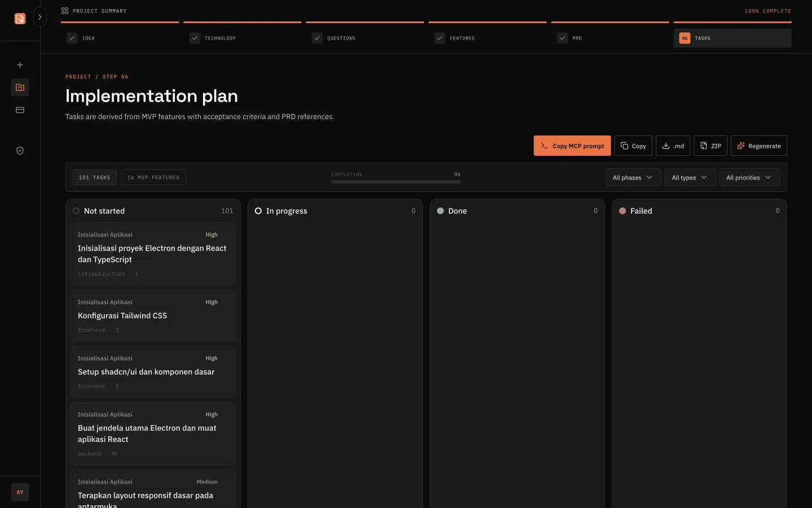Open the Buat jendela utama Electron task
The width and height of the screenshot is (812, 508).
(153, 433)
